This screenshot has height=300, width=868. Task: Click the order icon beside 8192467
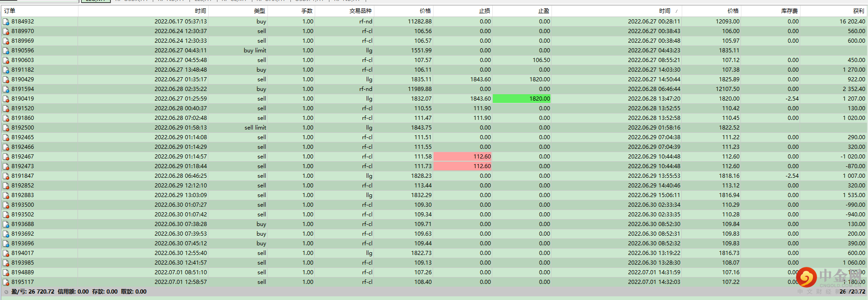click(x=6, y=157)
